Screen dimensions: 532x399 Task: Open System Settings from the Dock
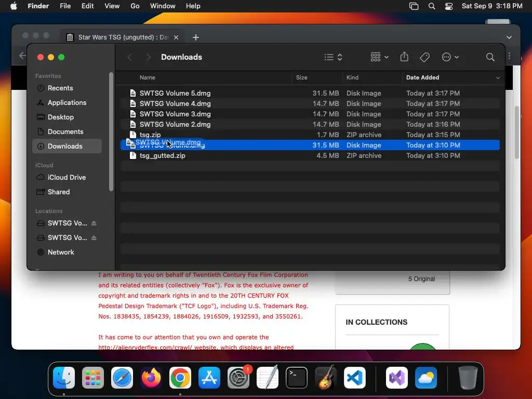238,377
